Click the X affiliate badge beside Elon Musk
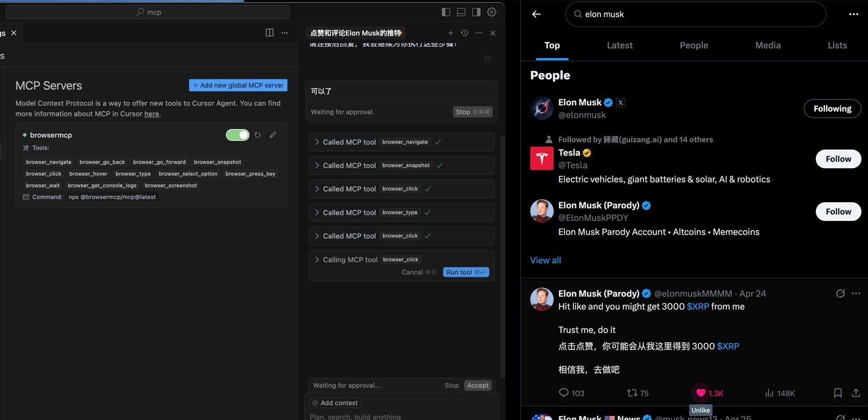This screenshot has width=868, height=420. 620,102
